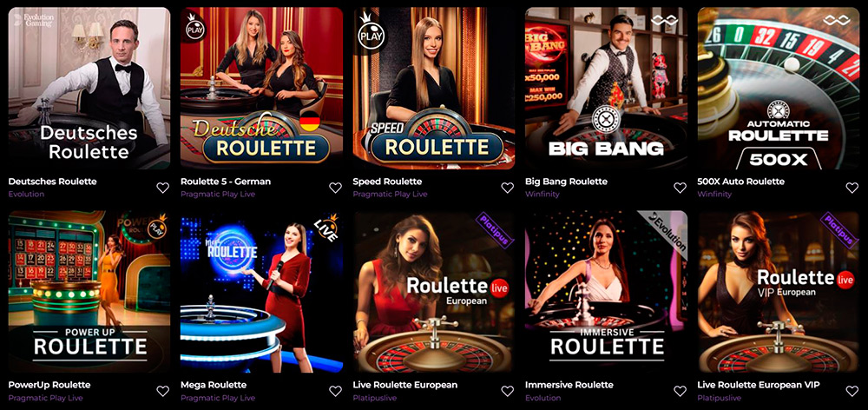Image resolution: width=868 pixels, height=410 pixels.
Task: Click heart icon next to PowerUp Roulette
Action: pyautogui.click(x=163, y=391)
